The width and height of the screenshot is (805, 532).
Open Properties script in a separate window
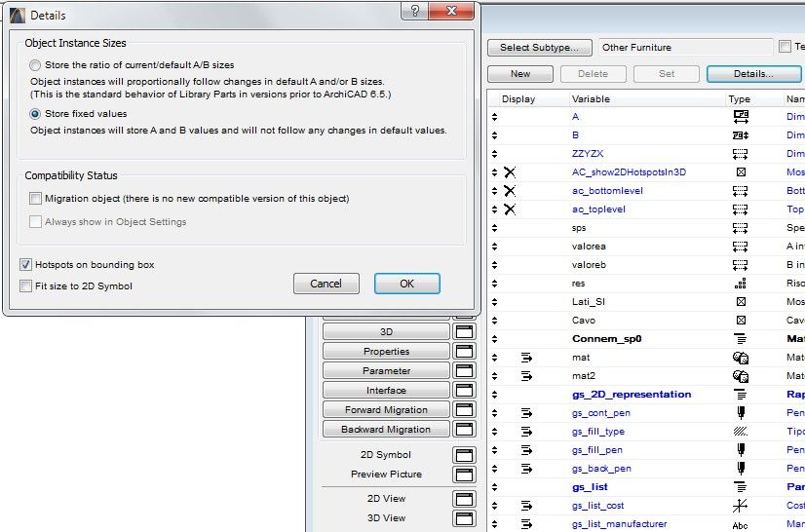pos(464,351)
